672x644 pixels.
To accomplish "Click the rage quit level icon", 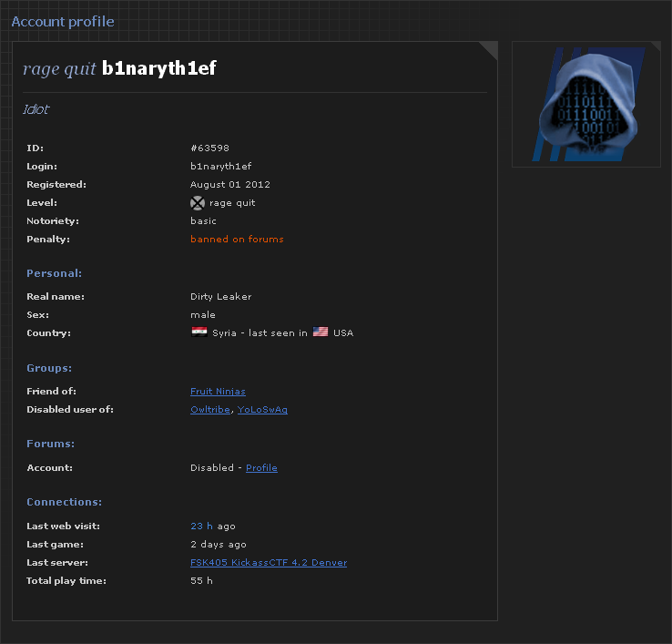I will (198, 203).
